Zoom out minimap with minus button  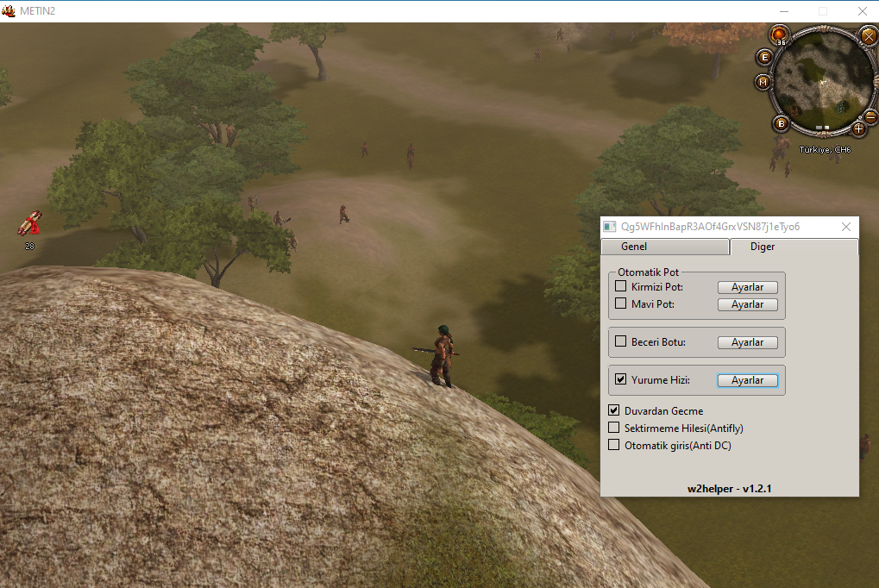click(x=870, y=116)
